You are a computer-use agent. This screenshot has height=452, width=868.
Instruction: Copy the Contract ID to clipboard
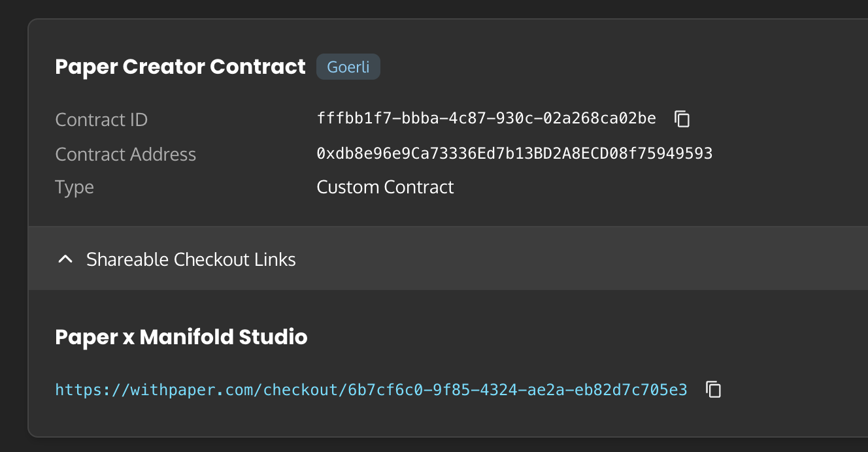click(682, 119)
